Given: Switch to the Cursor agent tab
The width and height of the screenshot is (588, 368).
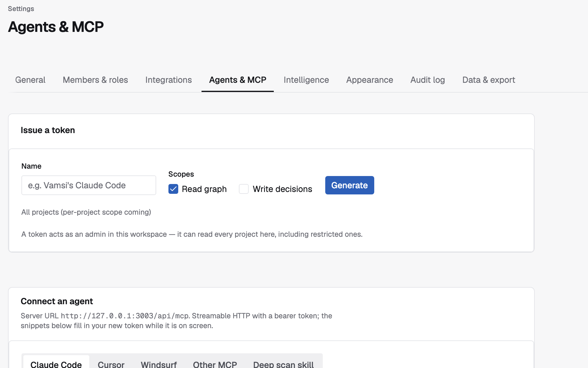Looking at the screenshot, I should [x=111, y=364].
